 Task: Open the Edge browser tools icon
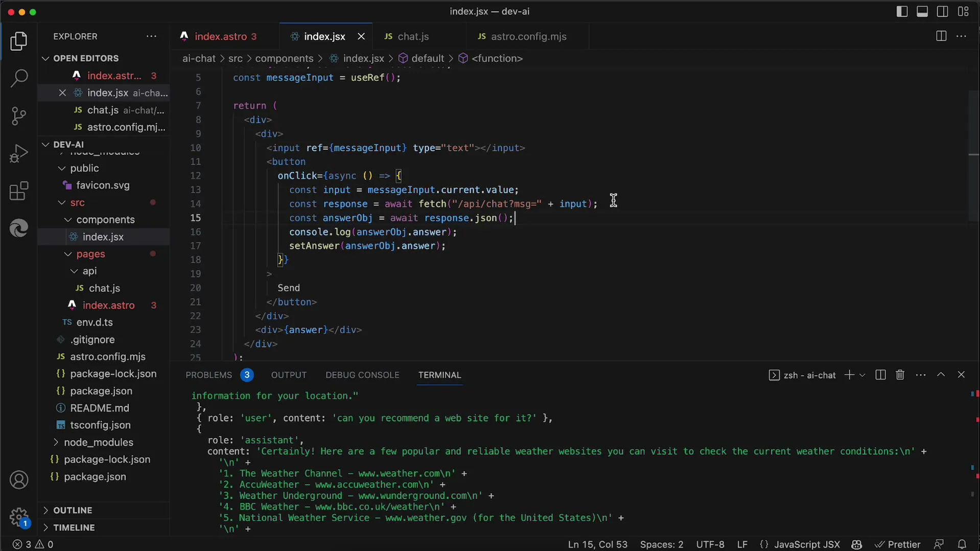pyautogui.click(x=19, y=228)
